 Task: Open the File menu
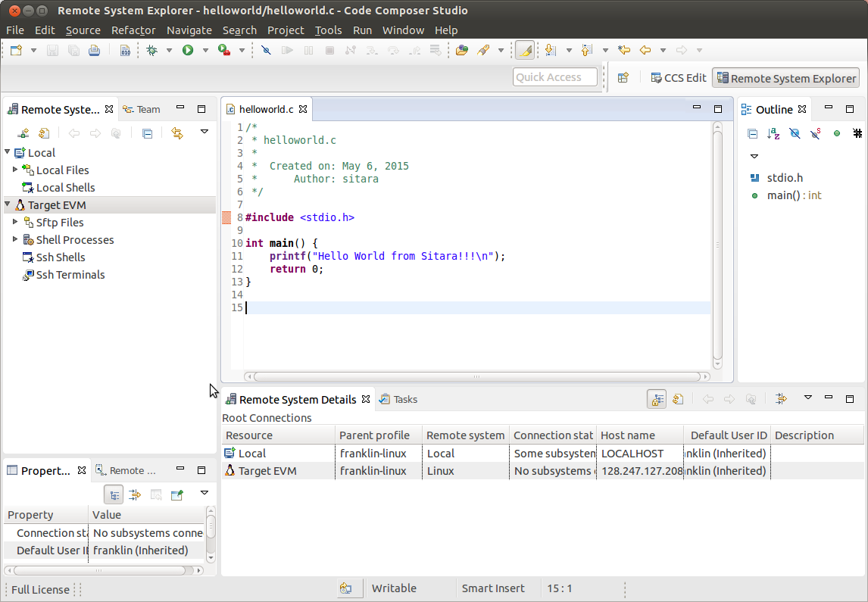[x=15, y=30]
